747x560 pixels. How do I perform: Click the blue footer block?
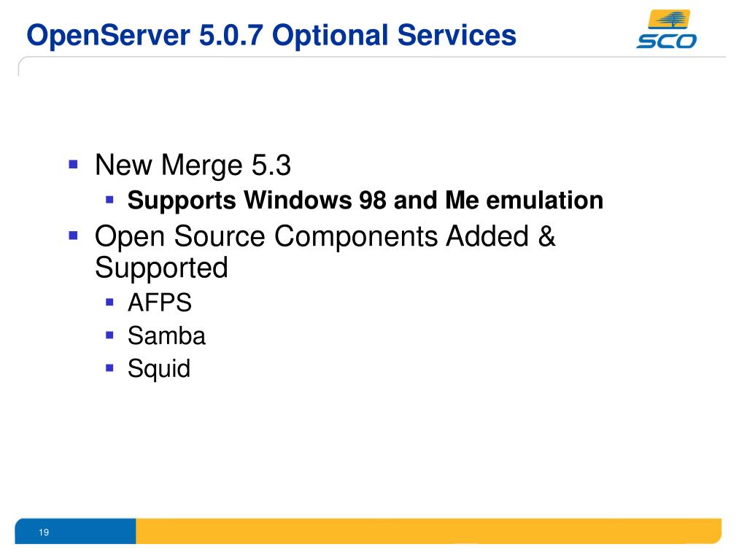75,531
